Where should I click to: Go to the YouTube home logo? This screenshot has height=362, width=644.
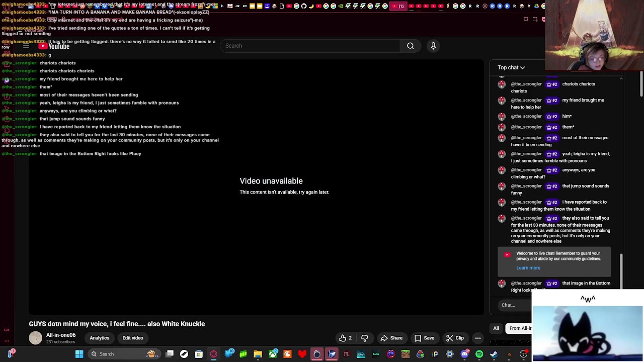pos(54,46)
